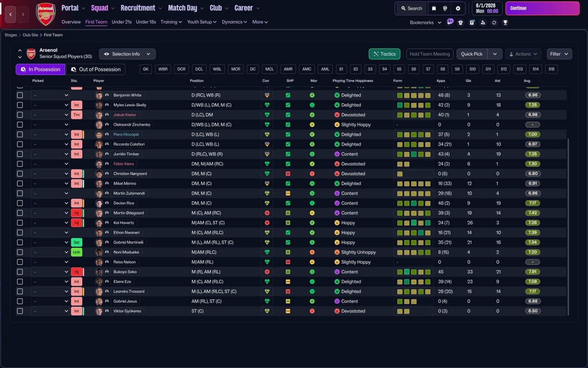Open the world globe icon

pos(445,8)
